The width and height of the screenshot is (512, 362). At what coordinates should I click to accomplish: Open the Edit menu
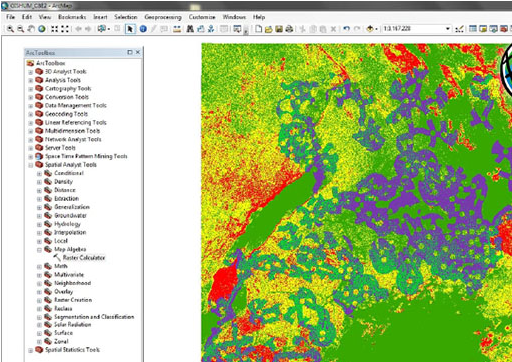coord(27,17)
